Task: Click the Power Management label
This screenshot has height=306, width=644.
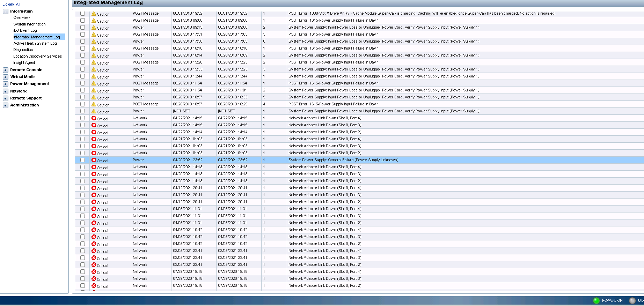Action: 30,84
